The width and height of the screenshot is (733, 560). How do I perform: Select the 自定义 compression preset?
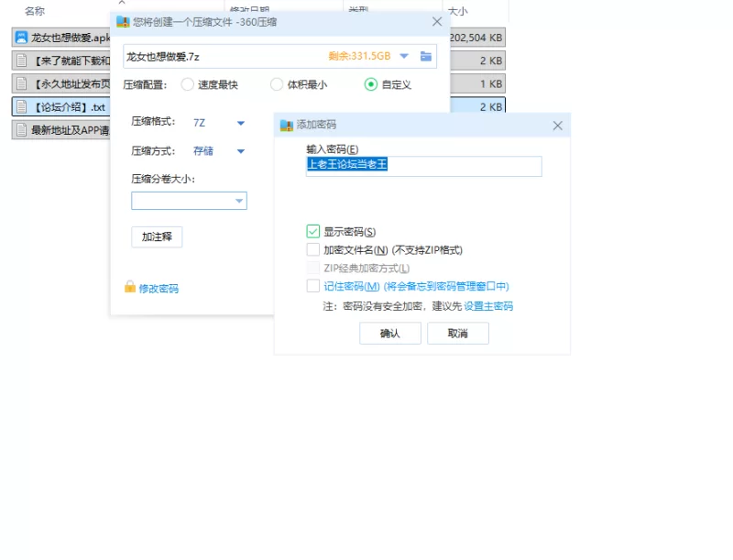point(371,84)
